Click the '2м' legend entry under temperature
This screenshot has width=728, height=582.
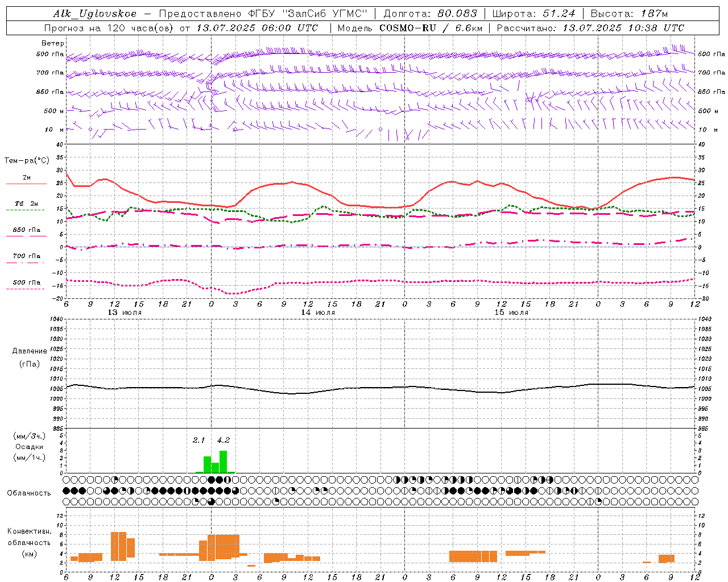point(27,178)
